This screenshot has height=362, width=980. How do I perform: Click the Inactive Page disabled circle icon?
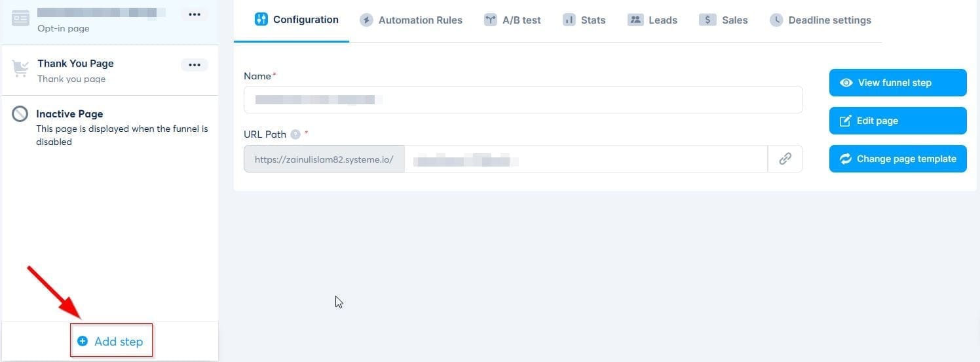20,114
